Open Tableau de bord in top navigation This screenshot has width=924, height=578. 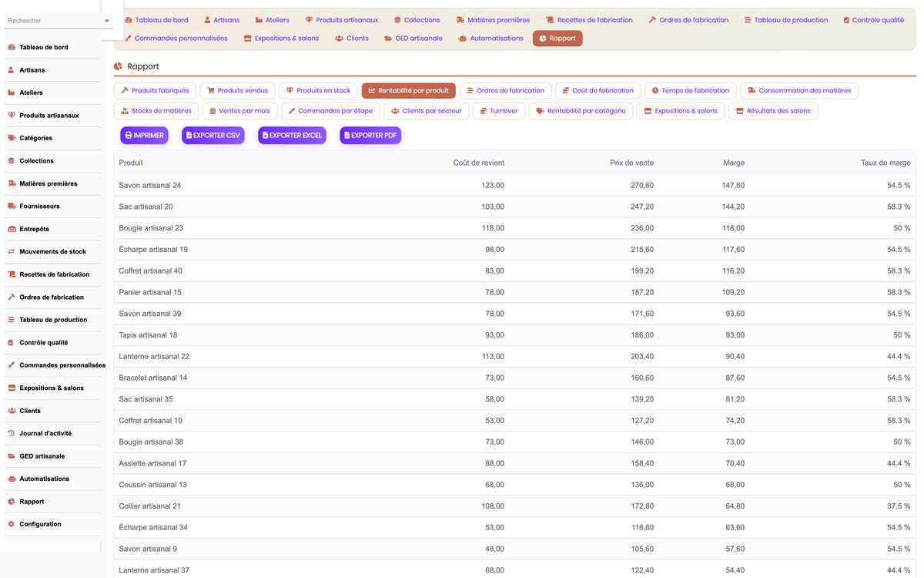tap(156, 20)
